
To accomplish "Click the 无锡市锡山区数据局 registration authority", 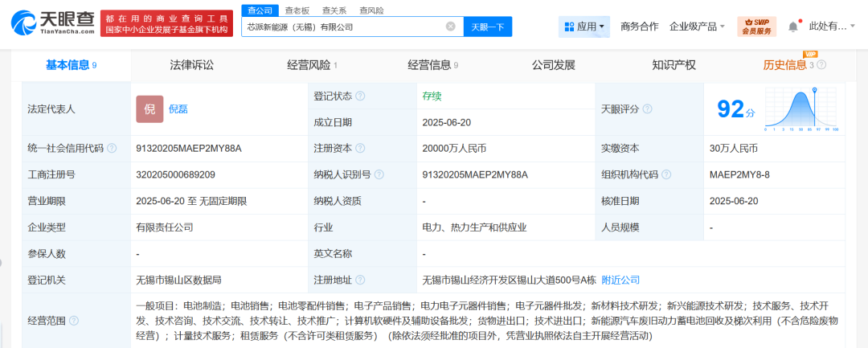I will tap(178, 280).
